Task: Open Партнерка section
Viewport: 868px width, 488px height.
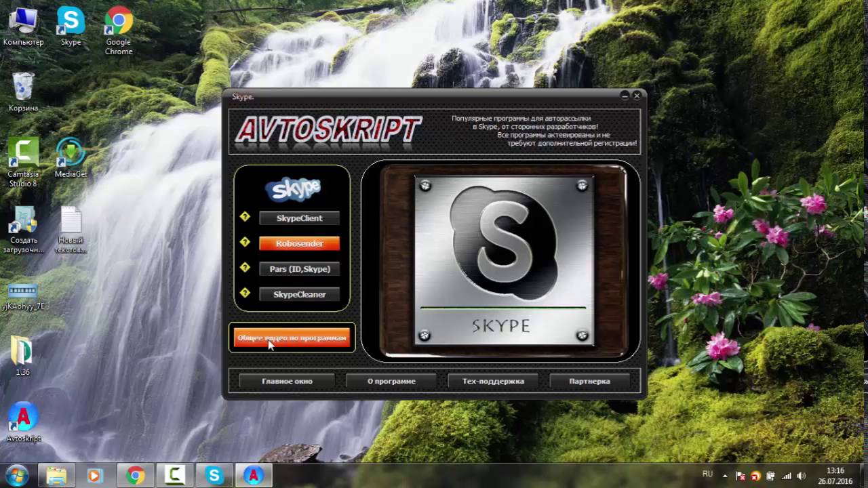Action: pyautogui.click(x=589, y=381)
